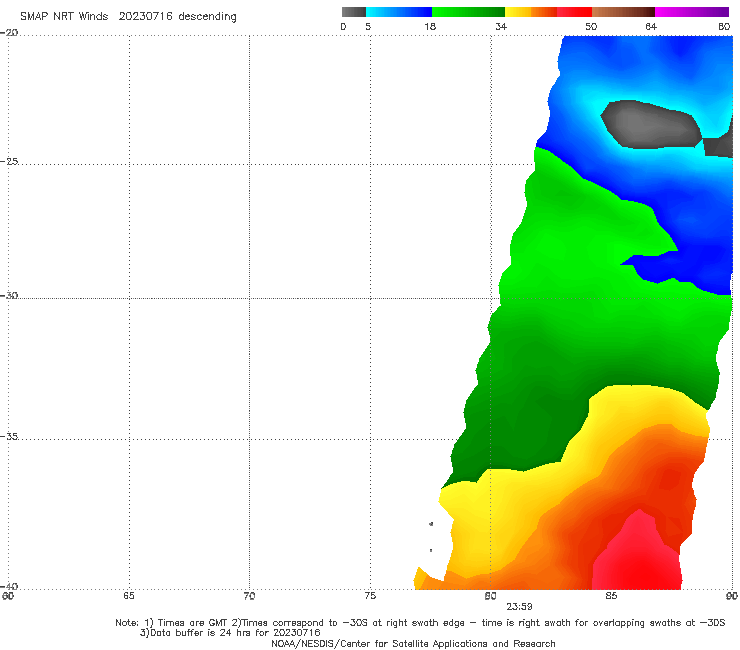This screenshot has width=740, height=650.
Task: Click the color bar label '64'
Action: pos(651,26)
